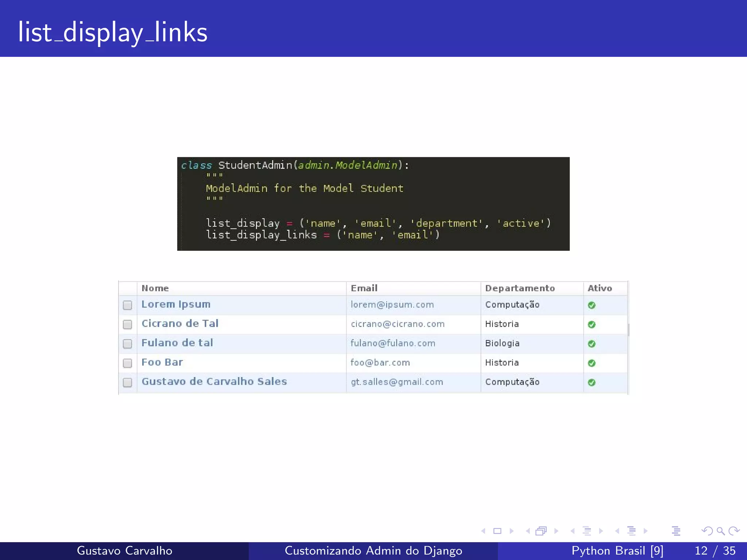Screen dimensions: 747x560
Task: Open the Cicrano de Tal name link
Action: 180,323
